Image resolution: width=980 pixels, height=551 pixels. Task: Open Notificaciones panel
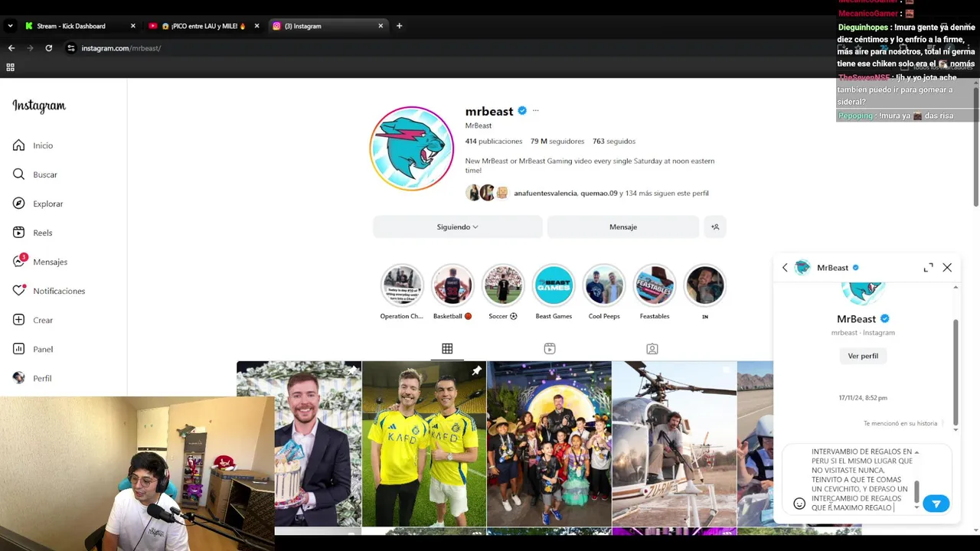coord(49,291)
